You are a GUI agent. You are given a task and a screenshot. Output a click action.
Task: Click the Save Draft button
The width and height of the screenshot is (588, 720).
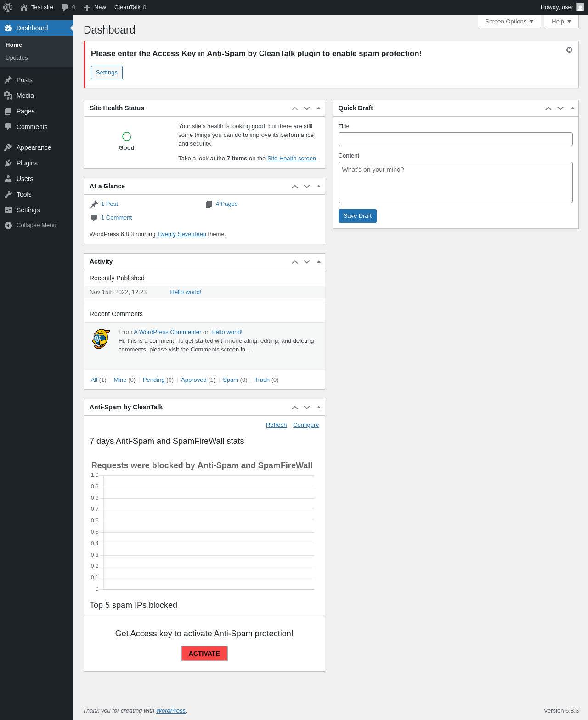357,216
